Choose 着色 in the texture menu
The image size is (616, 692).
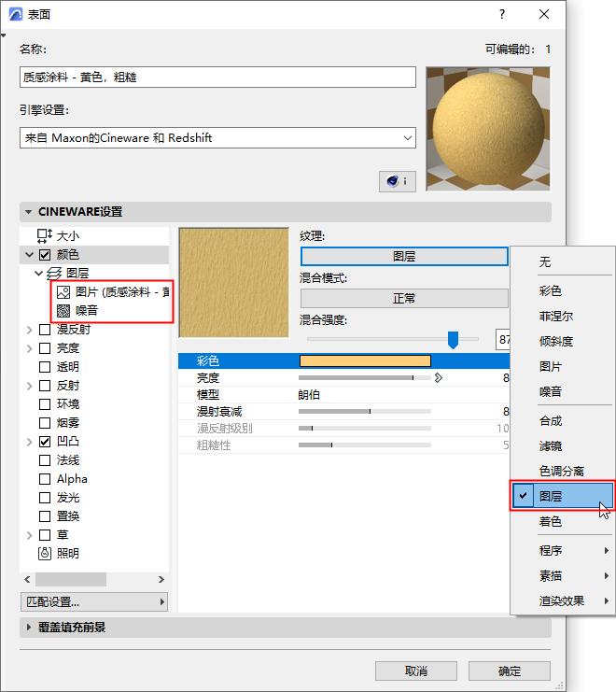tap(562, 522)
